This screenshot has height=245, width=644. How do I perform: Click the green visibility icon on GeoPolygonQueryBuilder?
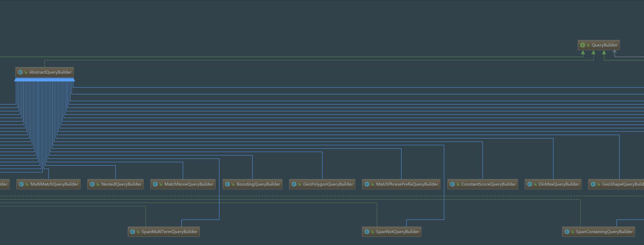click(x=299, y=184)
